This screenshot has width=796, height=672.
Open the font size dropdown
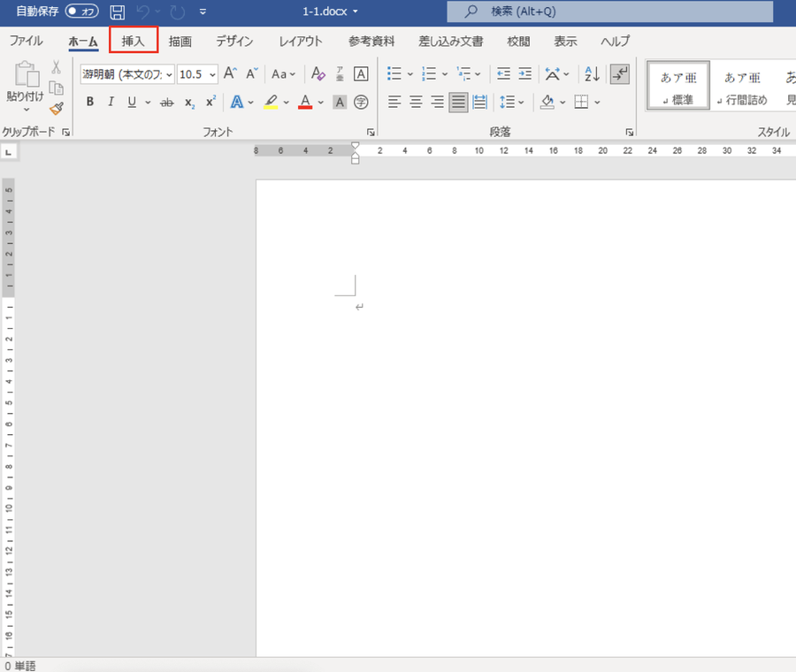coord(212,74)
